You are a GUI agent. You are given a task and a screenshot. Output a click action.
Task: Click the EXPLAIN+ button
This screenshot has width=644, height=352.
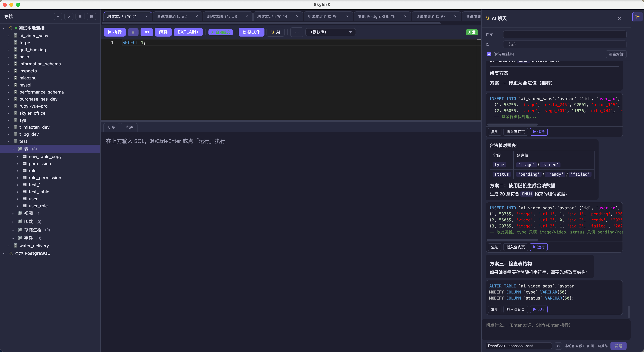(188, 32)
